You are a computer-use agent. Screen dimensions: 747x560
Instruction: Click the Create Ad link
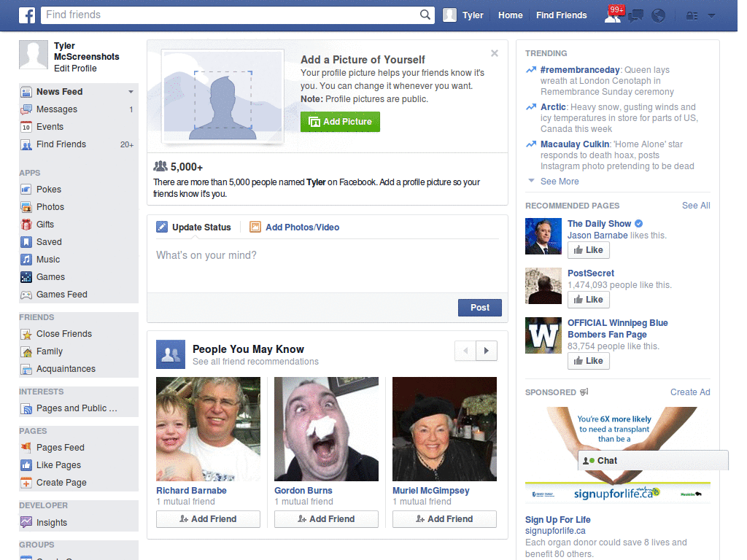coord(690,392)
